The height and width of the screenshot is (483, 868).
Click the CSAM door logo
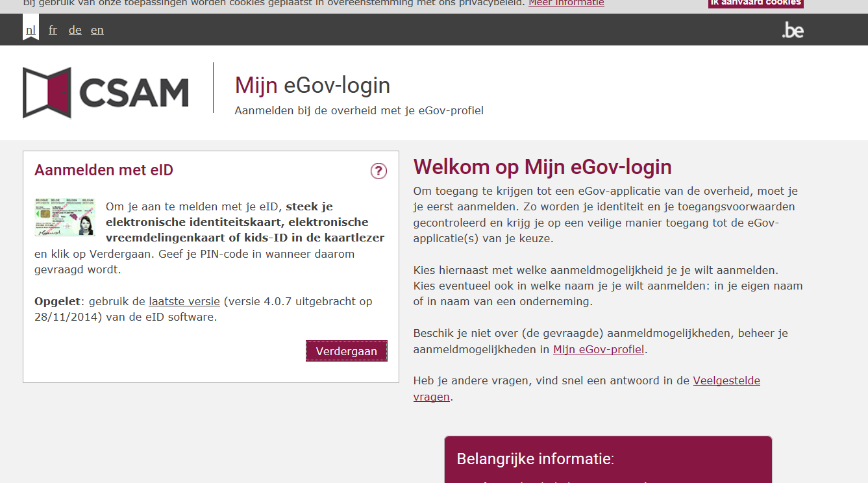pyautogui.click(x=106, y=93)
